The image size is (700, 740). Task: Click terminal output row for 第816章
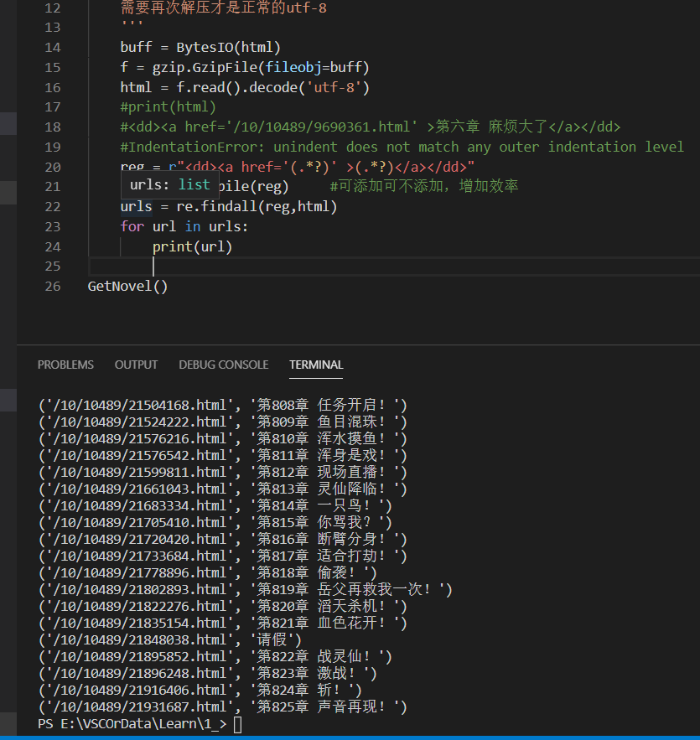(223, 539)
